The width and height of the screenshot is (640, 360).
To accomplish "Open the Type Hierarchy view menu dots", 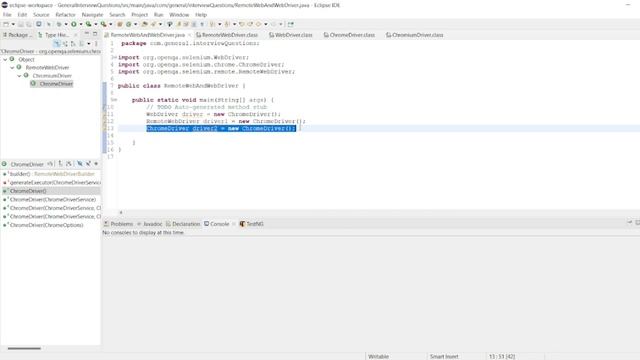I will [96, 44].
